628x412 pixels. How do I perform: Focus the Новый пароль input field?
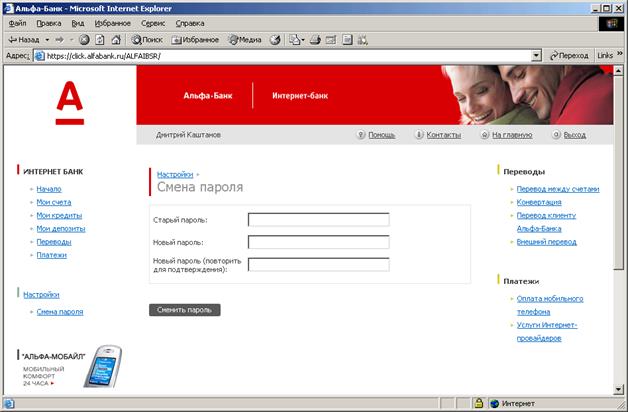(x=319, y=242)
